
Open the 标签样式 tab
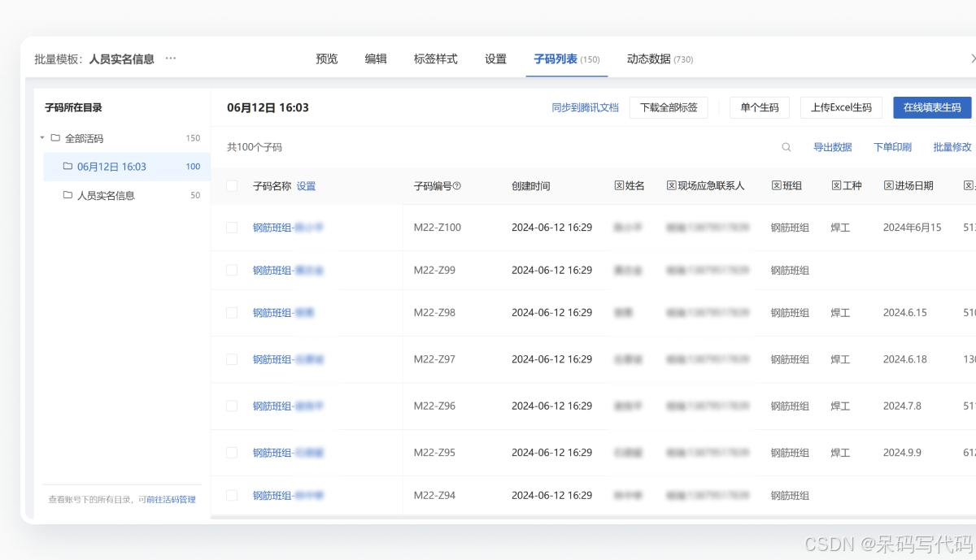click(x=436, y=59)
